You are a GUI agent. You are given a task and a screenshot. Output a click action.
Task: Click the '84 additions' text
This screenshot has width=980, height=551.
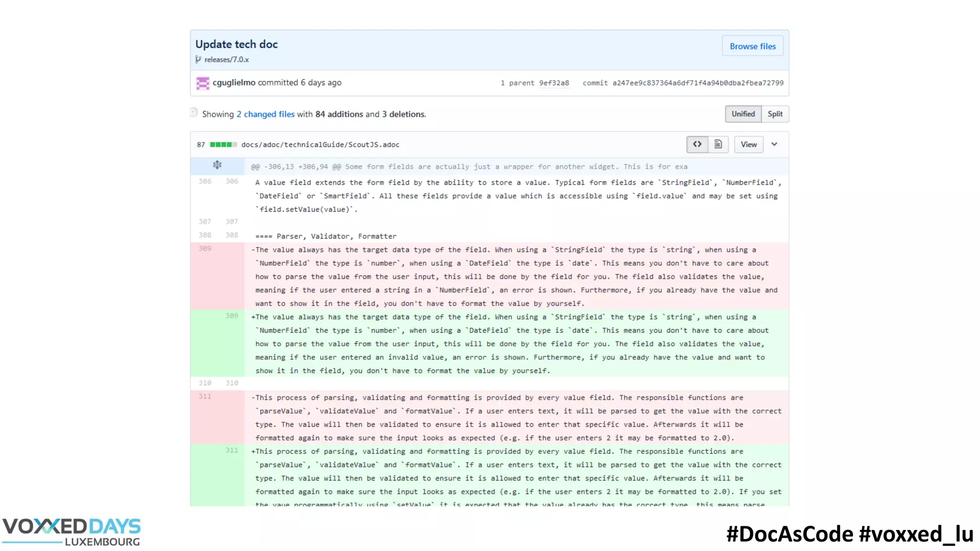pyautogui.click(x=339, y=114)
